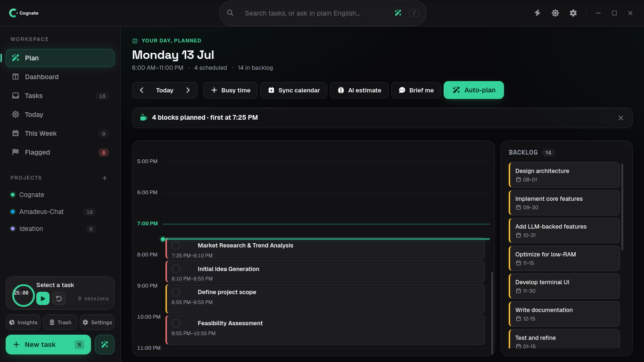Click the AI wand button beside New task
The width and height of the screenshot is (644, 362).
click(x=105, y=345)
